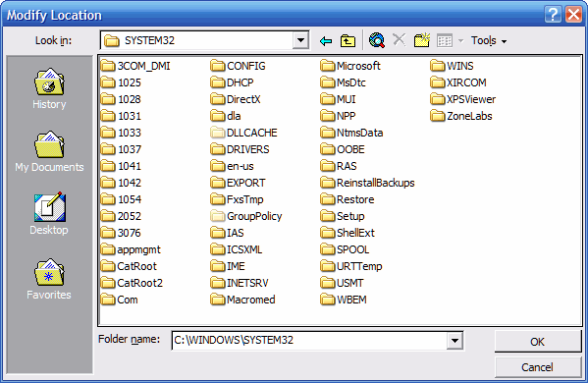The height and width of the screenshot is (383, 588).
Task: Select the NtmsData folder
Action: (x=351, y=133)
